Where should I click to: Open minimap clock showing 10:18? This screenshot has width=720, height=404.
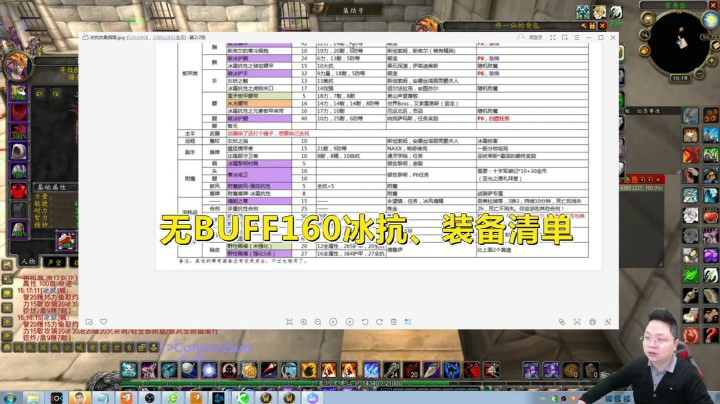coord(680,78)
